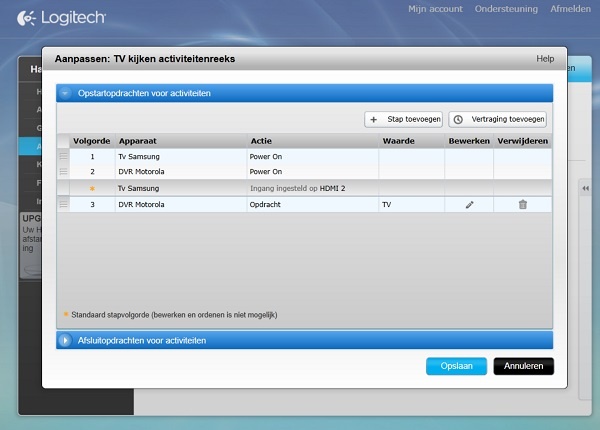This screenshot has height=430, width=600.
Task: Click Opdracht action in row 3
Action: tap(265, 205)
